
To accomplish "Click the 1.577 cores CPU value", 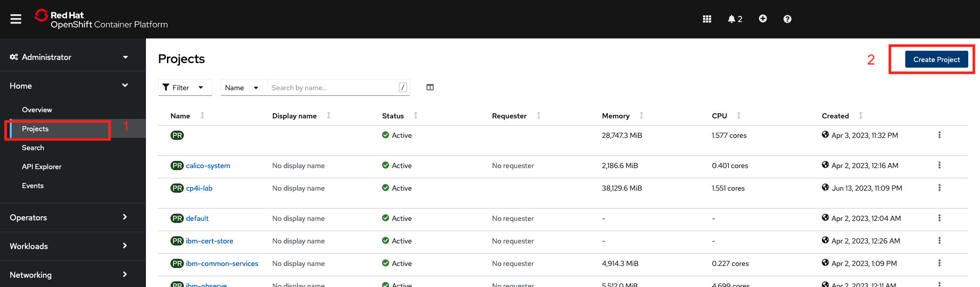I will click(729, 135).
